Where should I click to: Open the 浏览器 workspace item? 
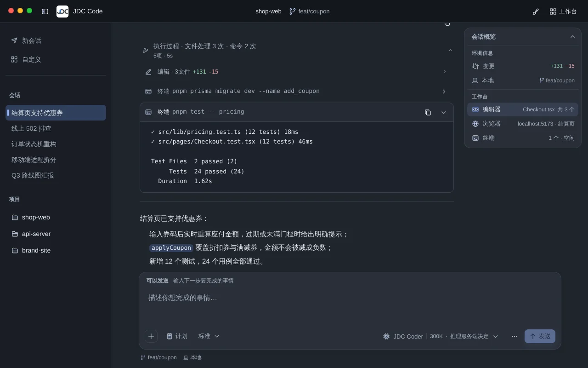point(523,124)
